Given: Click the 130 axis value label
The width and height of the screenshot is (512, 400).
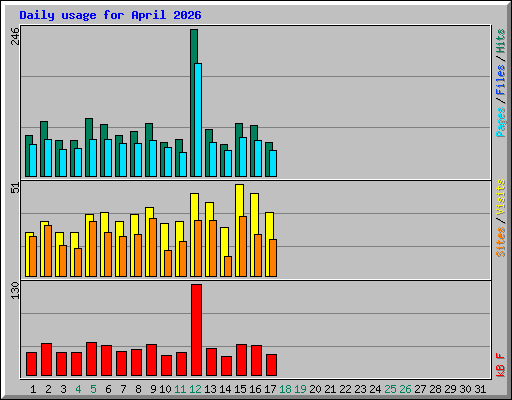Looking at the screenshot, I should (15, 290).
